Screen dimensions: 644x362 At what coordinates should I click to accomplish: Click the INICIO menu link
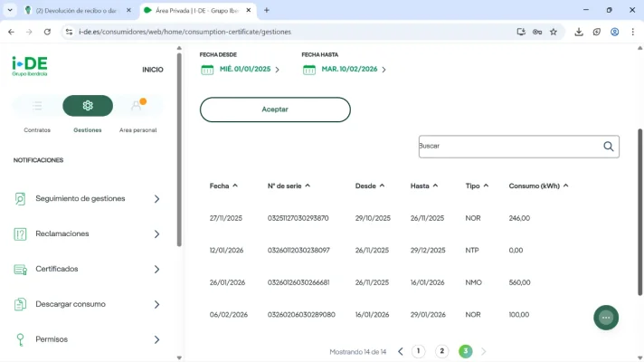tap(153, 70)
